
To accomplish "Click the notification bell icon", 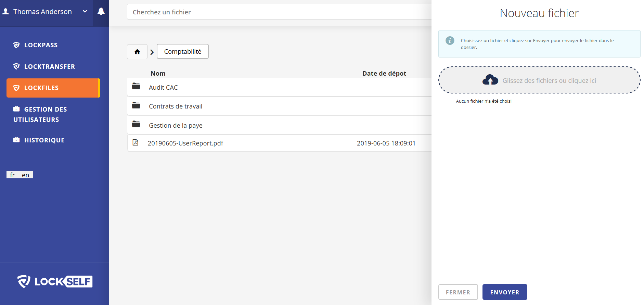I will pos(101,12).
